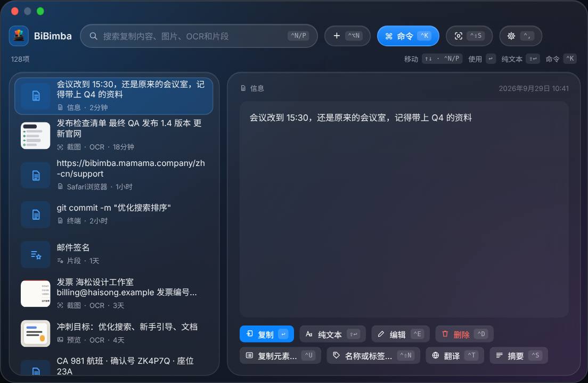Select the CA 981 航班 flight entry
Viewport: 588px width, 383px height.
point(113,366)
